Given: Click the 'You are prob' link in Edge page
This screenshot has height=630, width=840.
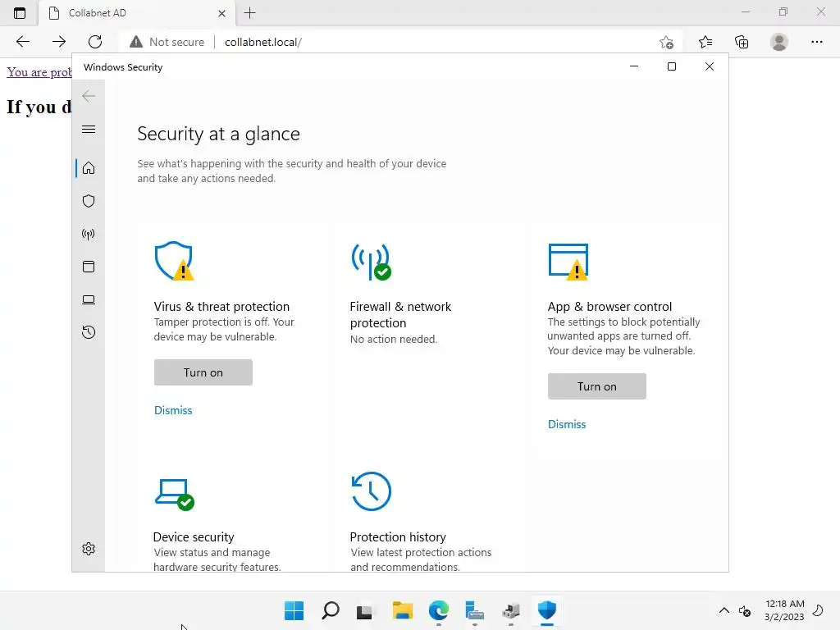Looking at the screenshot, I should 39,72.
